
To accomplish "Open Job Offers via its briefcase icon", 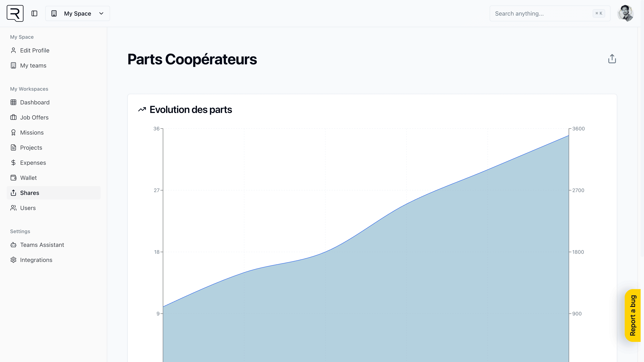I will [x=13, y=117].
